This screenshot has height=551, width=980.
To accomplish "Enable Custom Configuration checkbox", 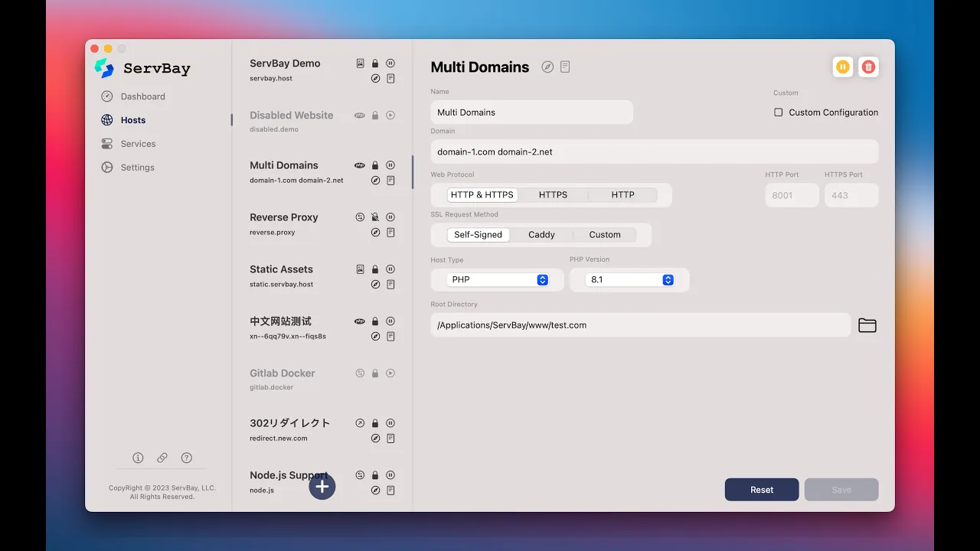I will [779, 112].
